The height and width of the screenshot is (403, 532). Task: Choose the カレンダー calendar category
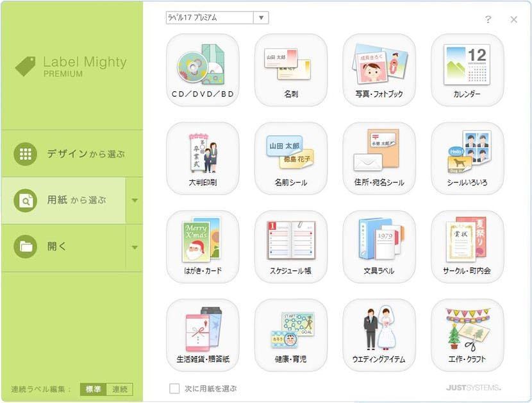coord(467,70)
